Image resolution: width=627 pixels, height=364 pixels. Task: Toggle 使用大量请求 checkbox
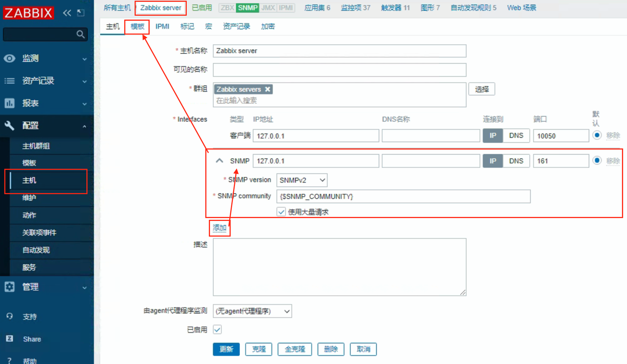281,212
